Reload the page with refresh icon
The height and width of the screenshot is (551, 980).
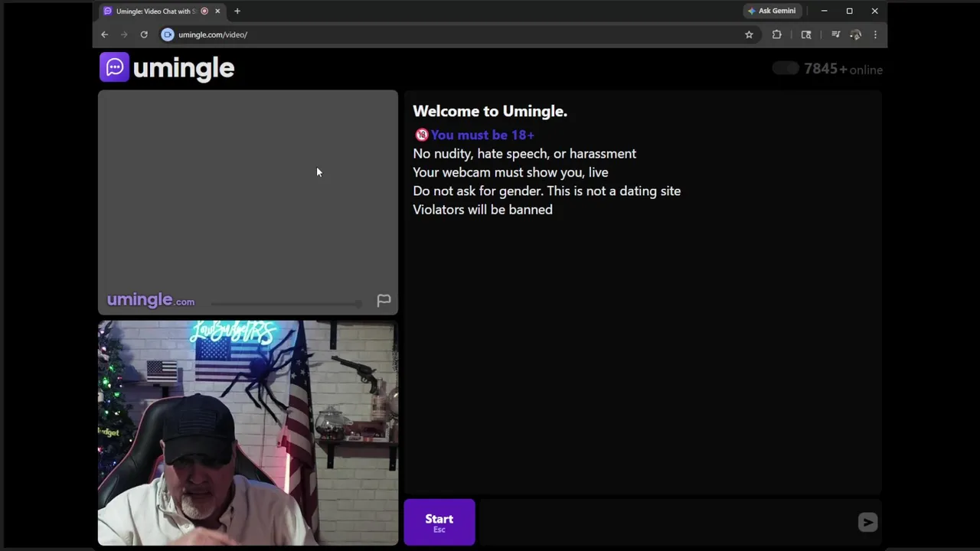point(144,34)
